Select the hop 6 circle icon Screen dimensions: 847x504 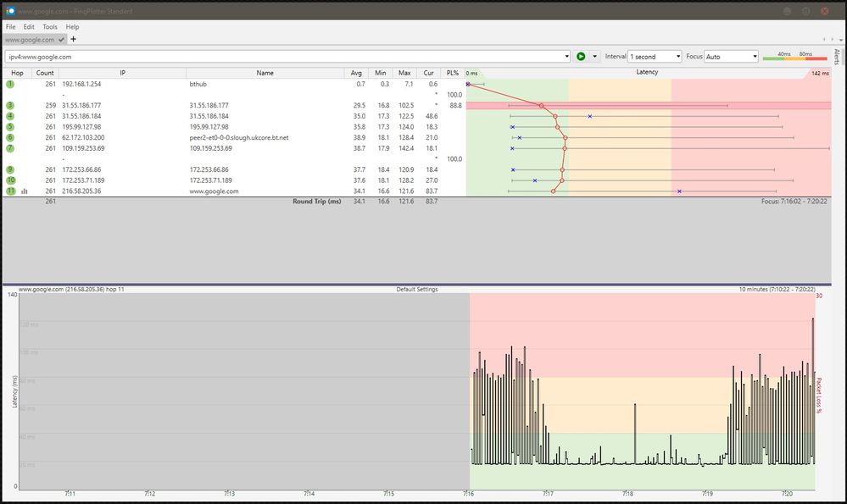(10, 137)
